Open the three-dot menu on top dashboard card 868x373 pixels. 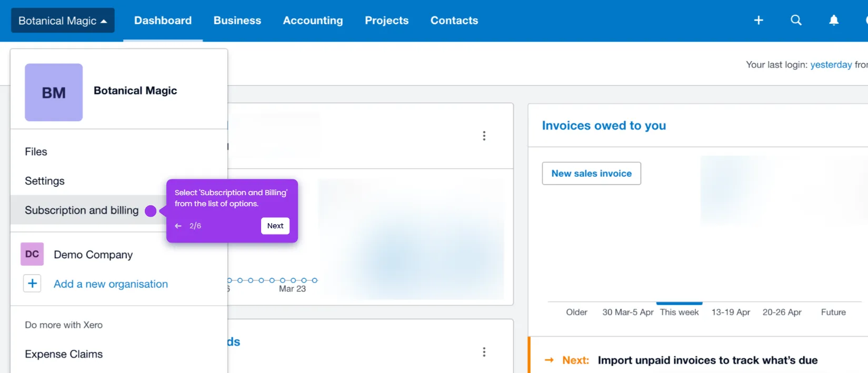[x=484, y=136]
